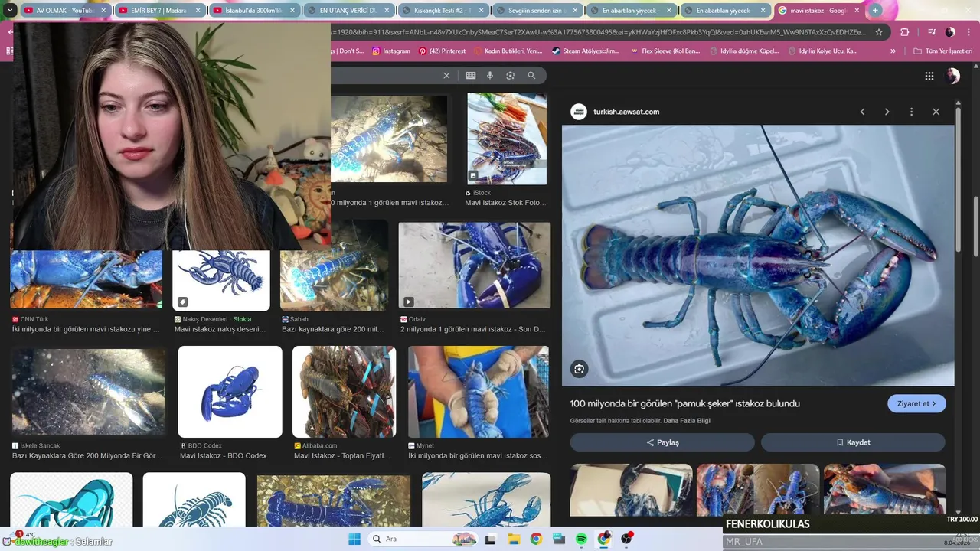Open the Alibaba.com Mavi Istakoz thumbnail

(345, 392)
